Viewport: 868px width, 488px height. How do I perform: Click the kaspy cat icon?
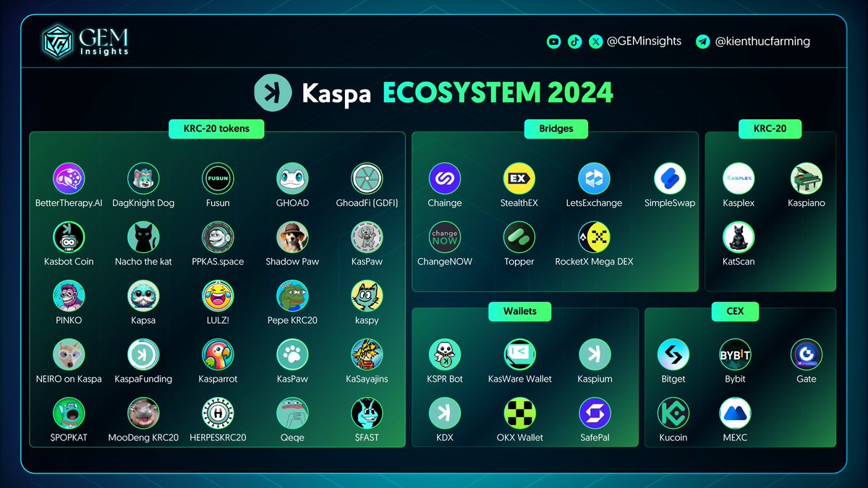[367, 296]
